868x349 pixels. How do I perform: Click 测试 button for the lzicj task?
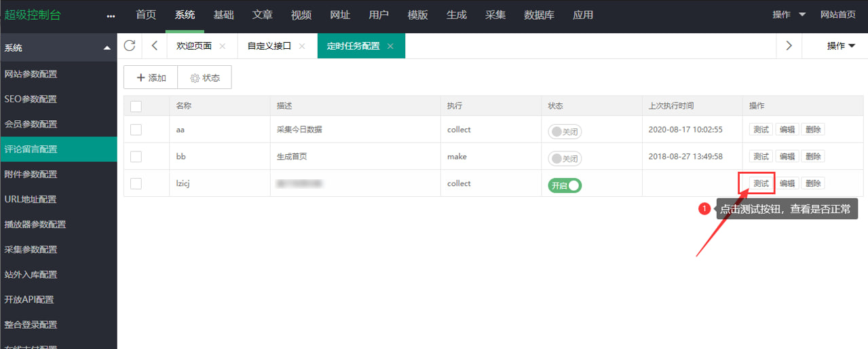click(x=761, y=183)
